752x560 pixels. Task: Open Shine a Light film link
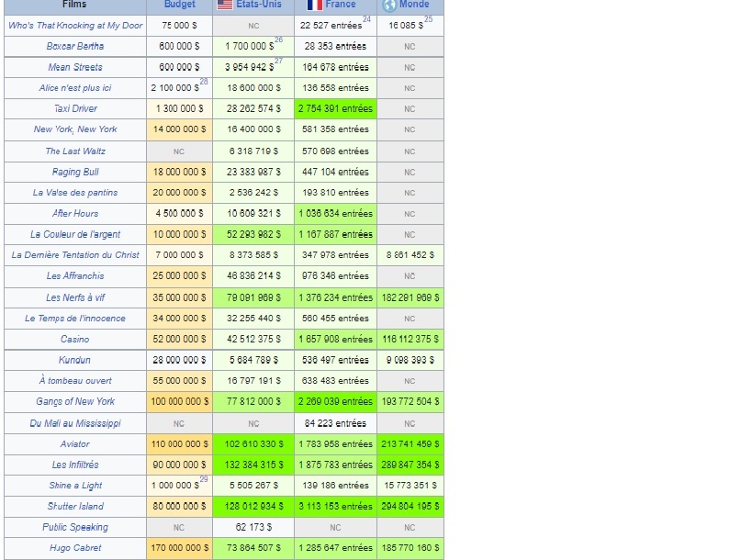pyautogui.click(x=75, y=486)
